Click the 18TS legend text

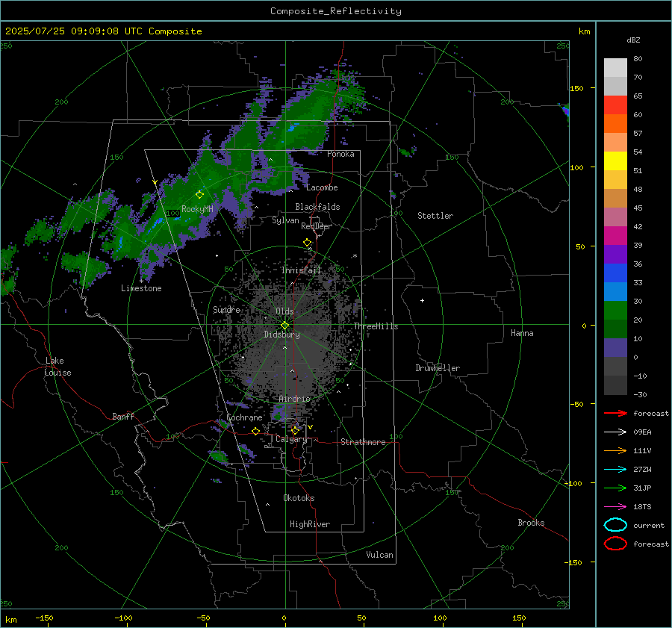(642, 507)
